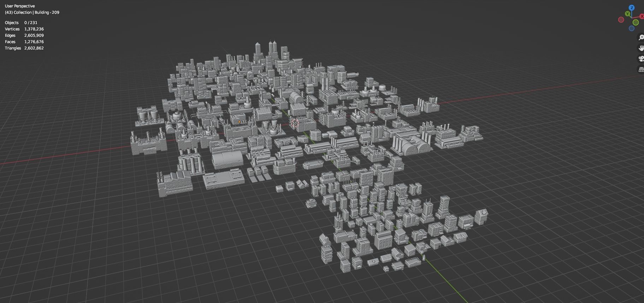Click the 3D cursor at scene center

pos(295,123)
